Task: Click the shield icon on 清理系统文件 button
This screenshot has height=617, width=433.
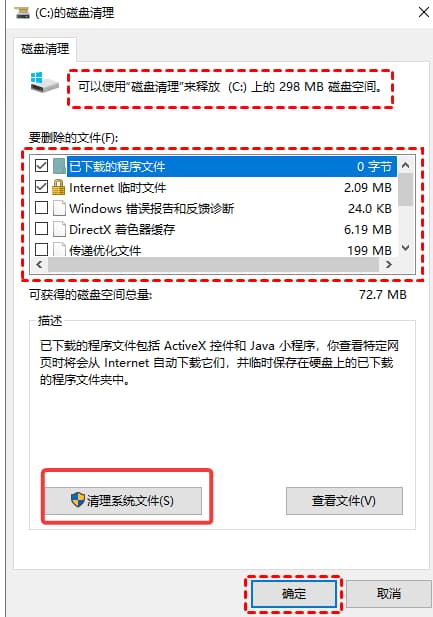Action: point(78,500)
